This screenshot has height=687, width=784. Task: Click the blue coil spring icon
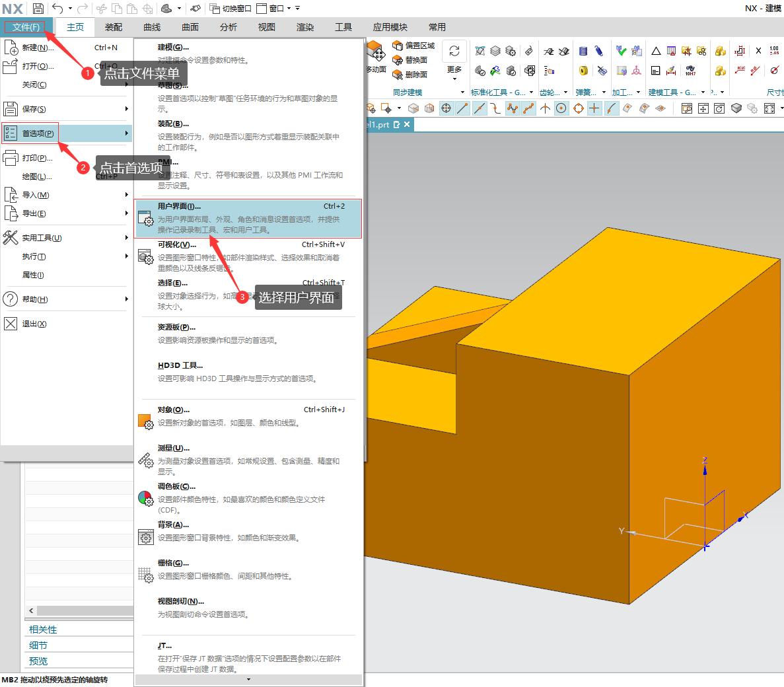coord(599,51)
